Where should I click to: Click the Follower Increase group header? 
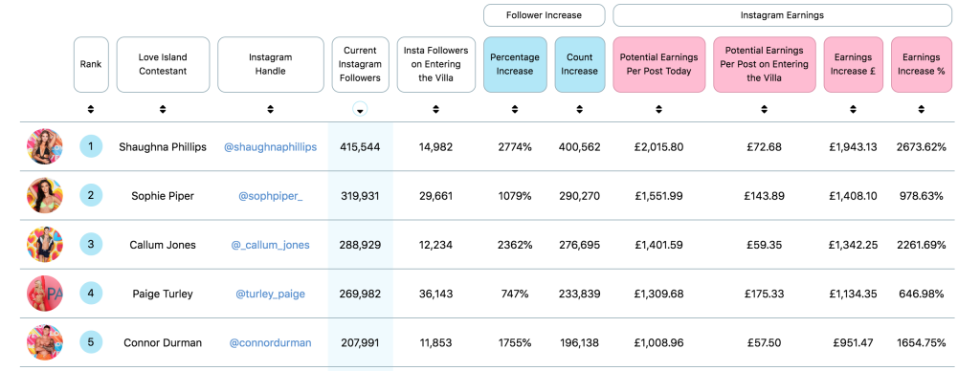click(545, 15)
